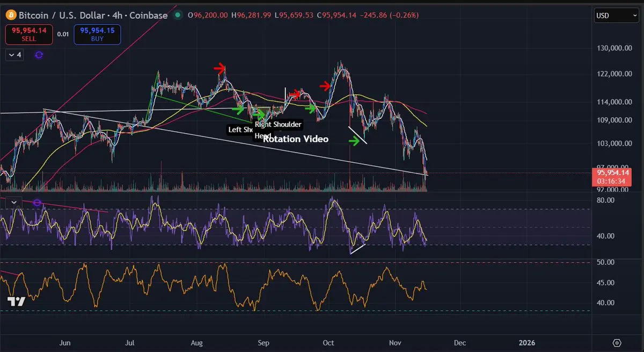Click the 114,000.00 price axis label

613,102
